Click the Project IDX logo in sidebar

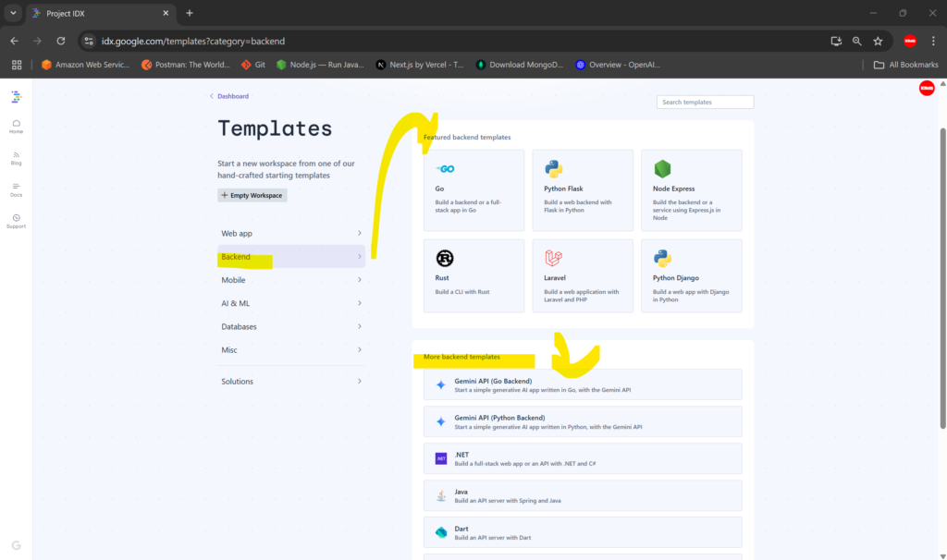pos(17,96)
